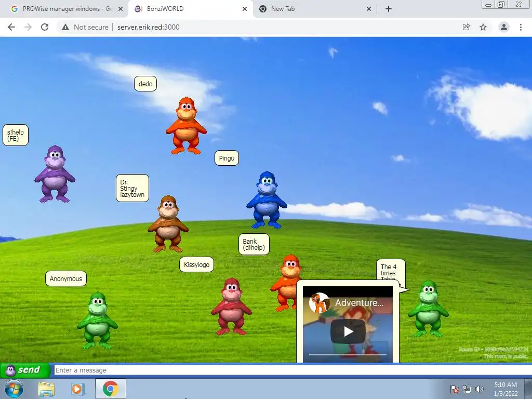Click the video progress bar
The image size is (532, 399).
348,354
